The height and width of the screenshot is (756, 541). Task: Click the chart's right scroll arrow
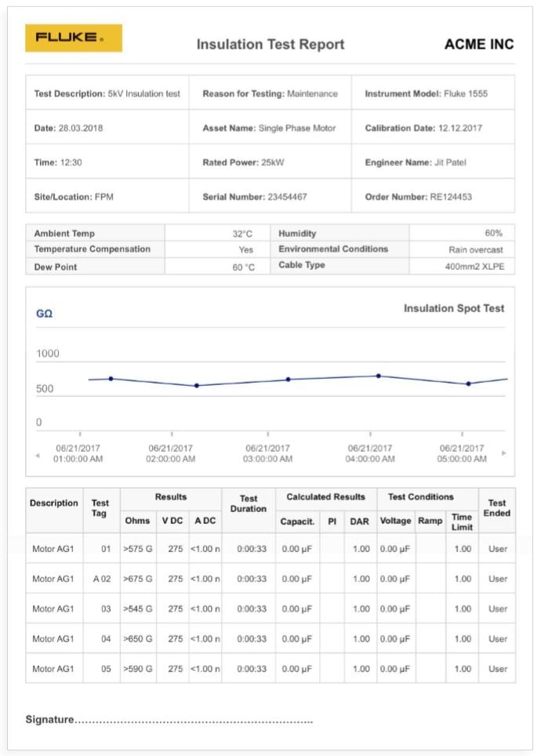(504, 453)
